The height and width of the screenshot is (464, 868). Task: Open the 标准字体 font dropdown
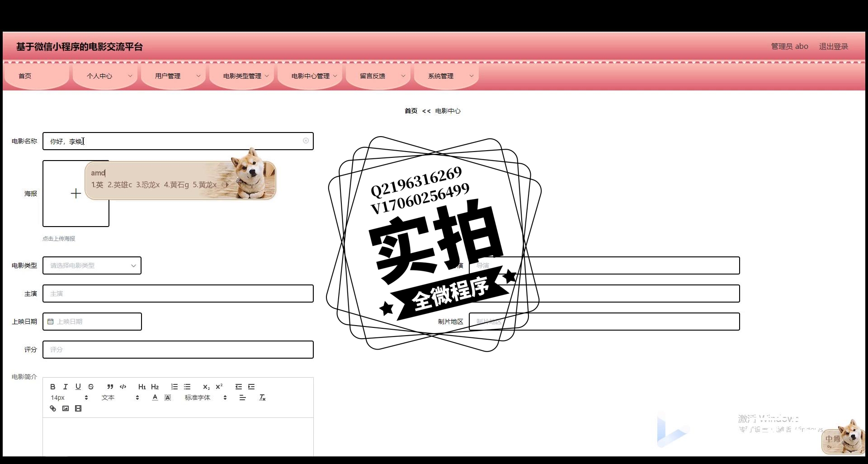click(206, 398)
